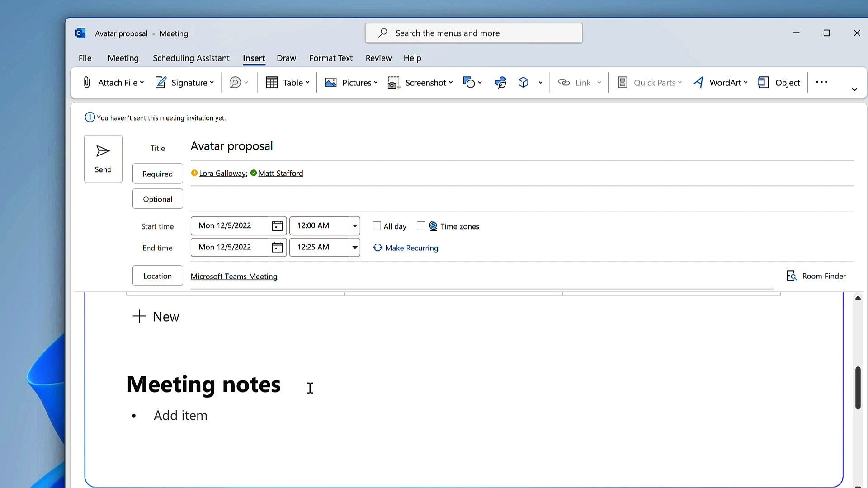The height and width of the screenshot is (488, 868).
Task: Click the Avatar proposal title field
Action: [231, 146]
